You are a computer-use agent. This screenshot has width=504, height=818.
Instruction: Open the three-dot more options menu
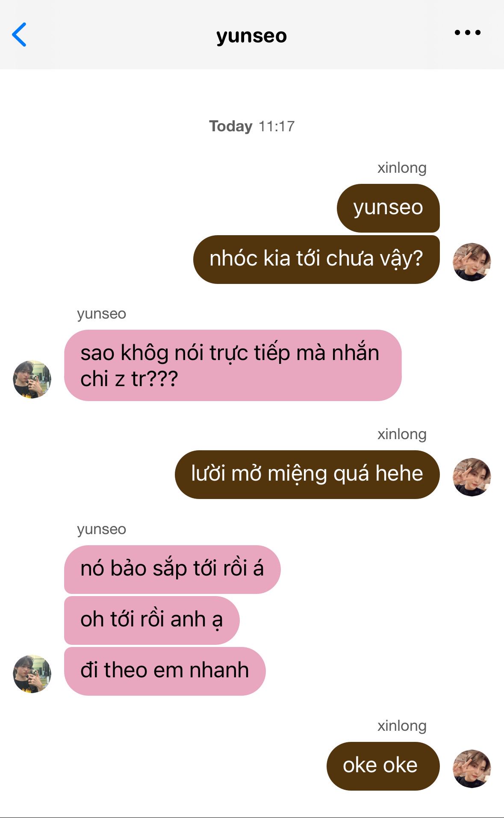[x=468, y=32]
